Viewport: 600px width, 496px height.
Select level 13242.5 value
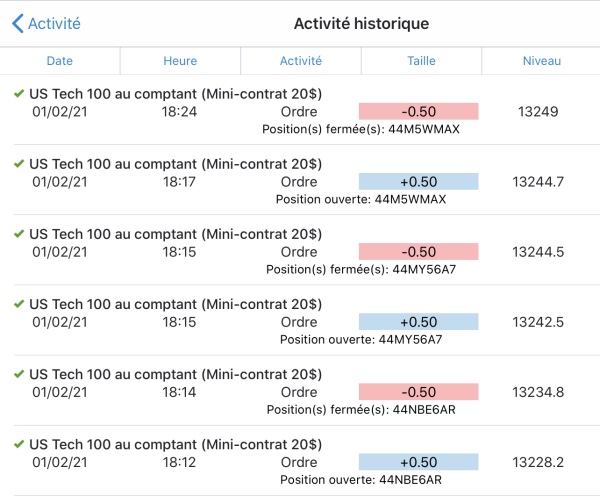[x=538, y=321]
